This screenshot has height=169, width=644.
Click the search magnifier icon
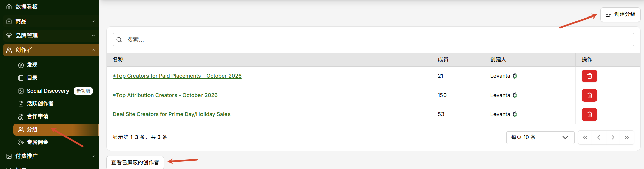click(119, 40)
